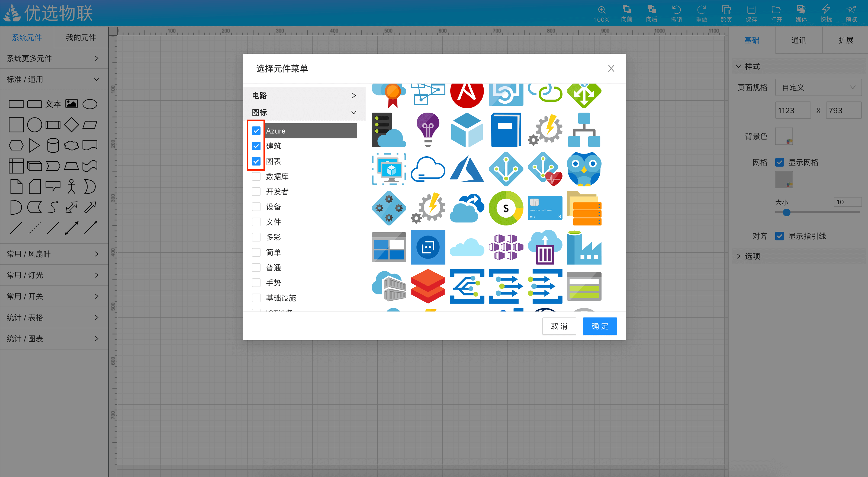Image resolution: width=868 pixels, height=477 pixels.
Task: Select the Azure logo triangle icon
Action: click(x=467, y=169)
